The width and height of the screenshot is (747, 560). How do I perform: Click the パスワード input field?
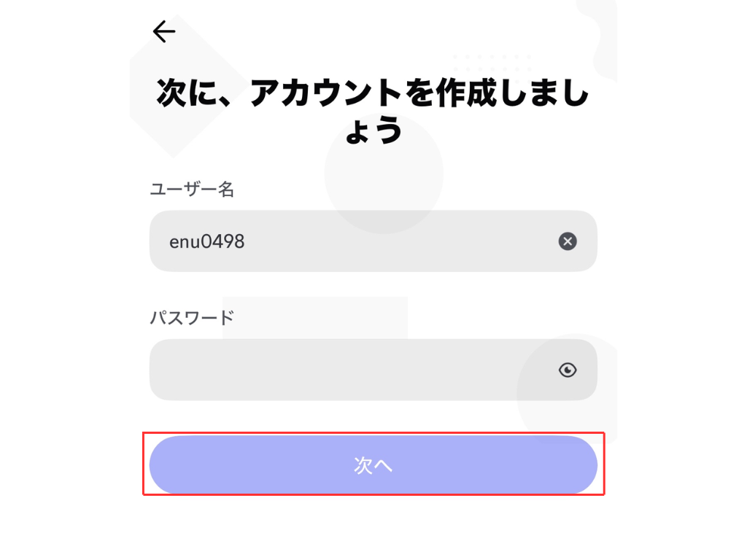point(350,370)
